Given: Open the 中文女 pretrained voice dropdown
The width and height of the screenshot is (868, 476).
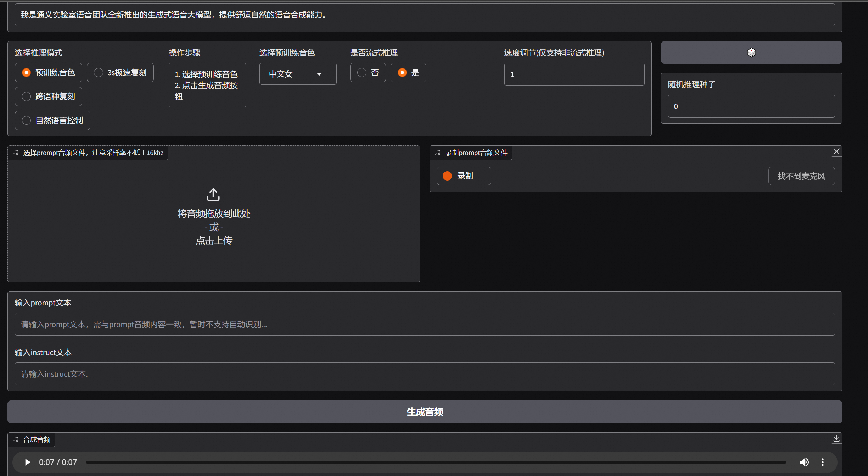Looking at the screenshot, I should click(298, 74).
